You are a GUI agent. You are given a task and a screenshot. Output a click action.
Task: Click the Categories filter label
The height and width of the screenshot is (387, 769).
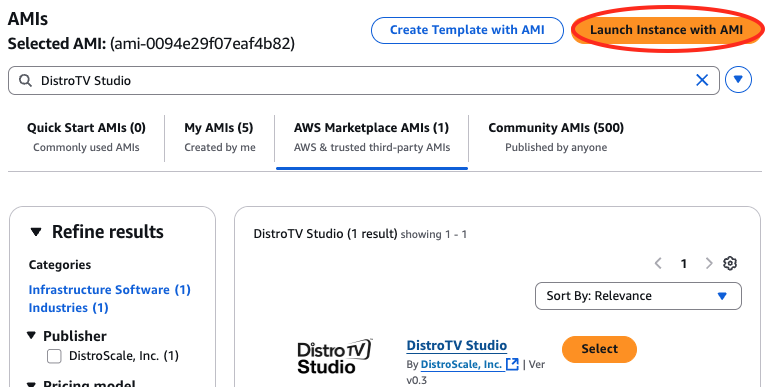coord(60,265)
